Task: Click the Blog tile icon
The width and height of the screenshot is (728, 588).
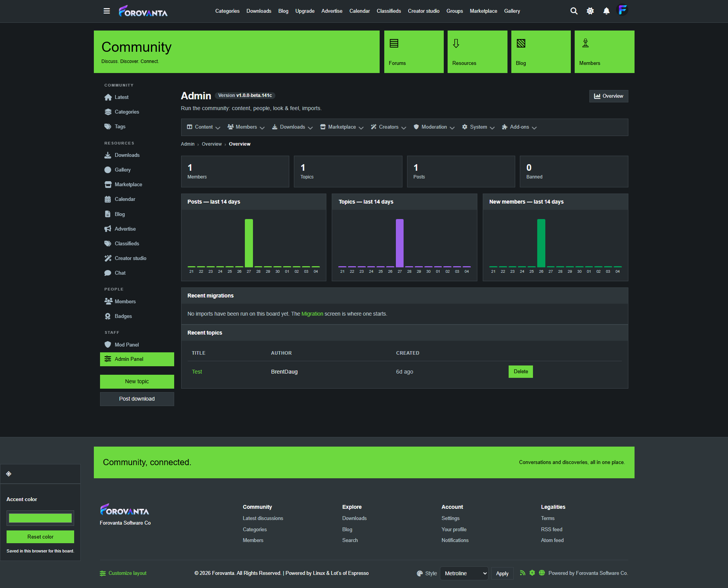Action: [x=521, y=43]
